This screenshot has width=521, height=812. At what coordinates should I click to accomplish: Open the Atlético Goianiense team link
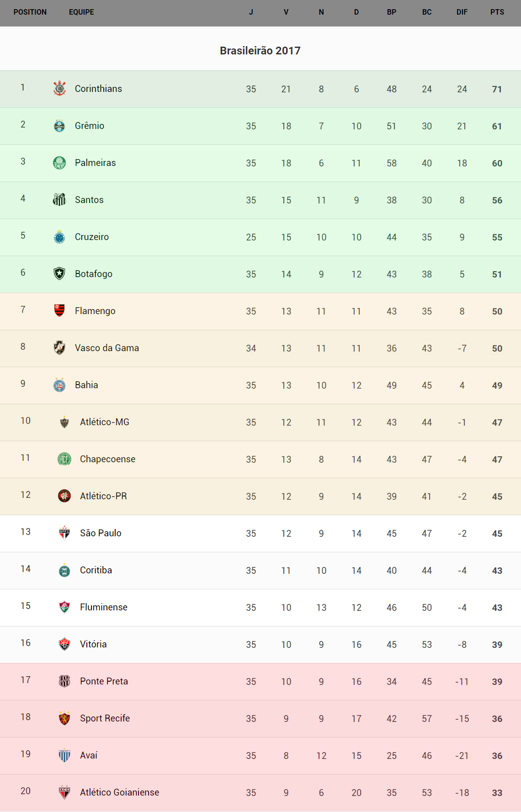click(120, 792)
